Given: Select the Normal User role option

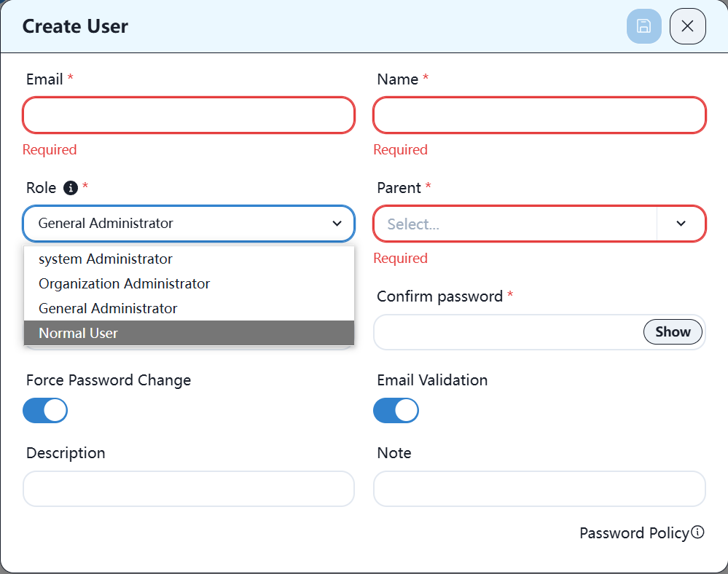Looking at the screenshot, I should click(78, 333).
